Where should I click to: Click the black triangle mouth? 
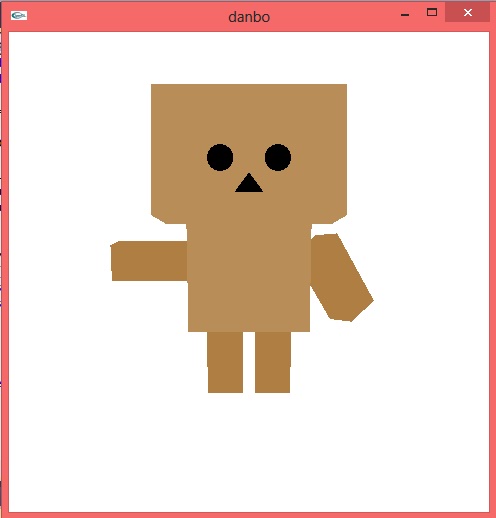click(249, 183)
